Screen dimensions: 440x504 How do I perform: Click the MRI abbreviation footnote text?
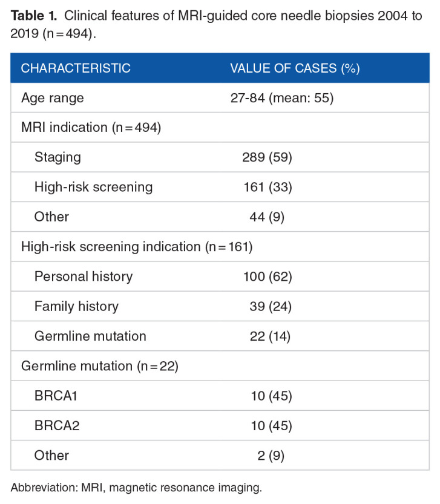point(136,488)
